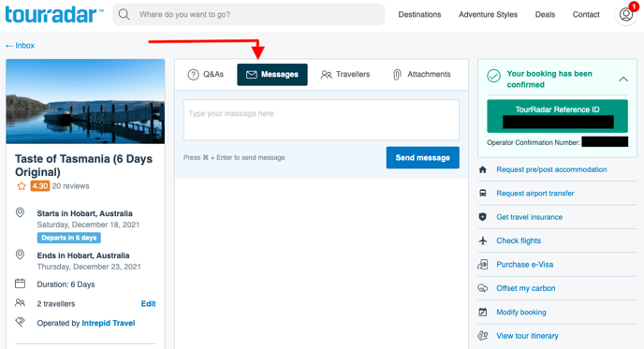Screen dimensions: 644x349
Task: Click the shield icon for travel insurance
Action: (x=483, y=217)
